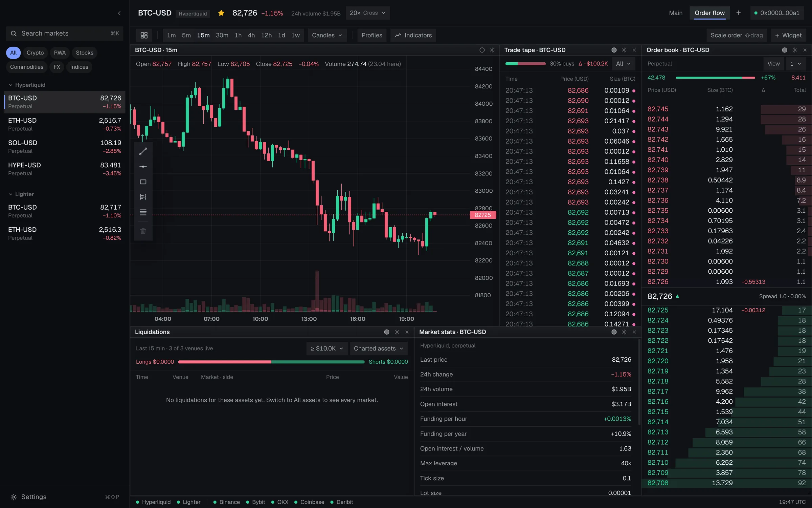Image resolution: width=812 pixels, height=508 pixels.
Task: Select the trend line drawing tool
Action: (x=143, y=151)
